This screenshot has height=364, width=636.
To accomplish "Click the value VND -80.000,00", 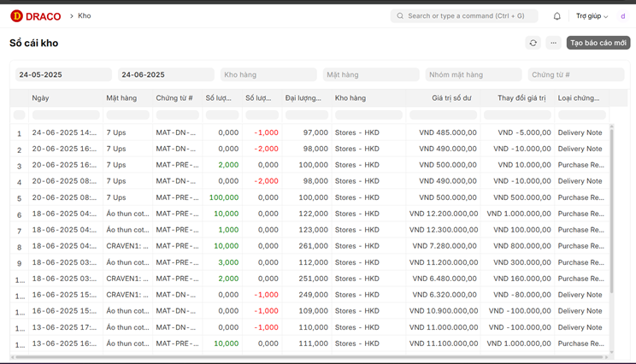I will coord(522,295).
